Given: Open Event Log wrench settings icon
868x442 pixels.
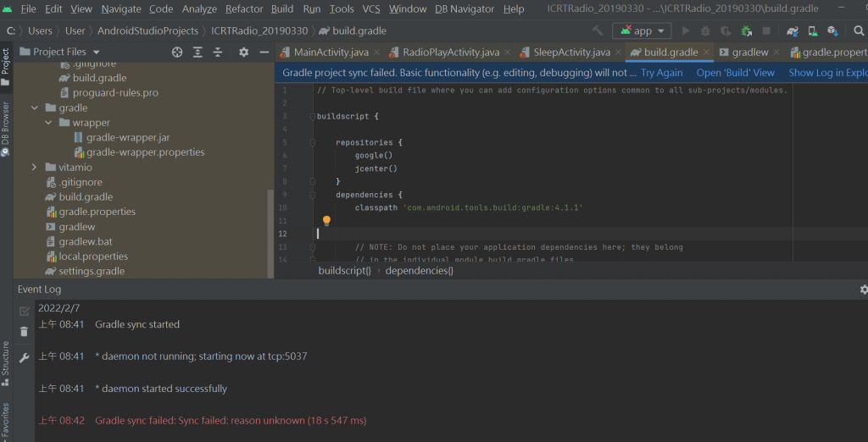Looking at the screenshot, I should point(24,358).
